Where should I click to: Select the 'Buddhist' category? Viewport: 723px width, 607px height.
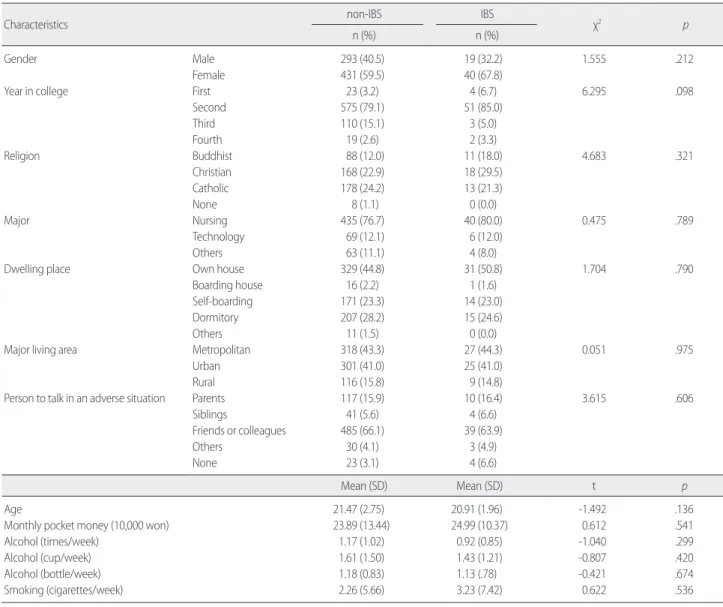point(212,156)
